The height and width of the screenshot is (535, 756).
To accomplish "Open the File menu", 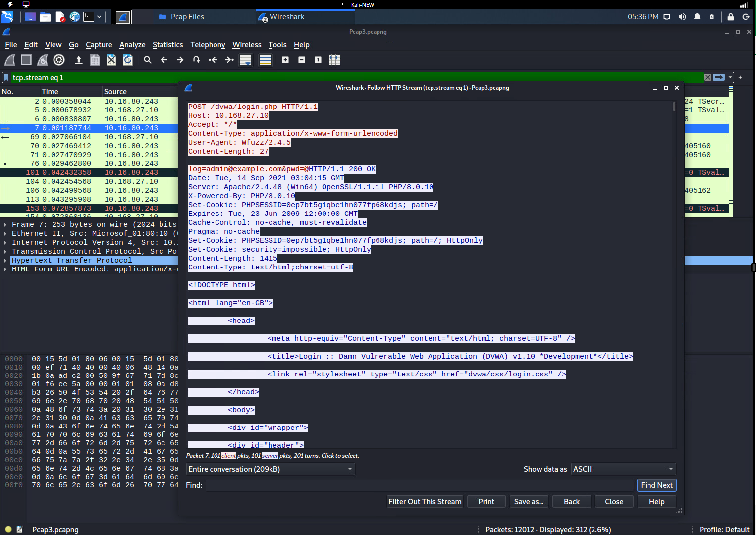I will click(x=11, y=45).
